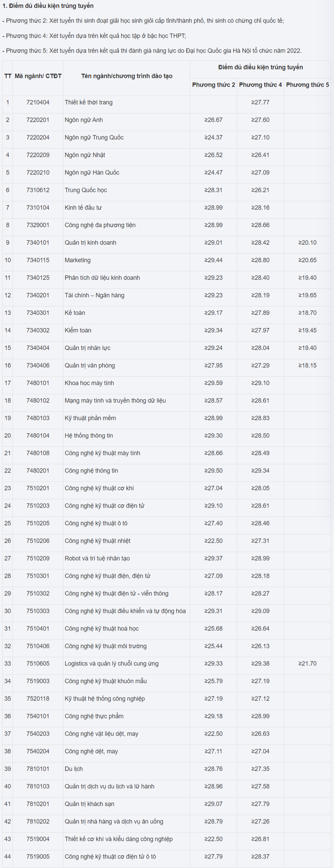Click the 'Điểm đủ điều kiện trúng tuyển' table header

pyautogui.click(x=260, y=67)
